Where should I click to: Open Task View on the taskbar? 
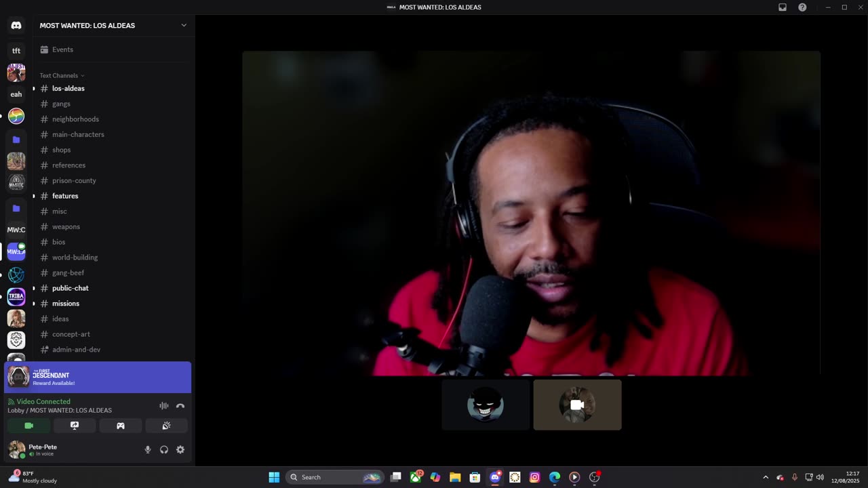[396, 477]
